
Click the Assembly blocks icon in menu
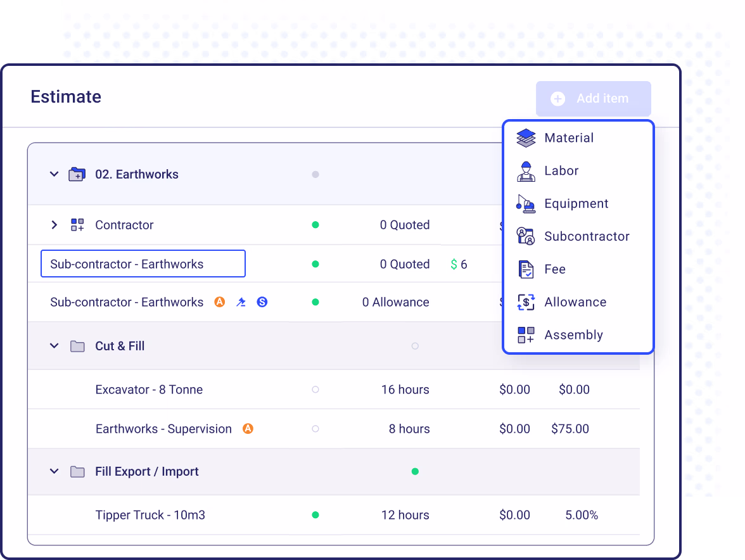tap(526, 335)
